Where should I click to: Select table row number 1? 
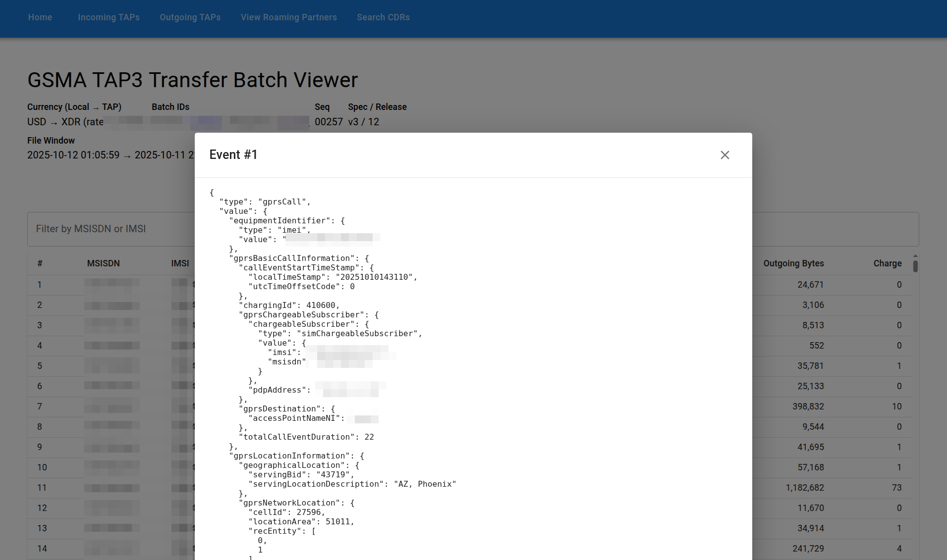click(x=40, y=285)
